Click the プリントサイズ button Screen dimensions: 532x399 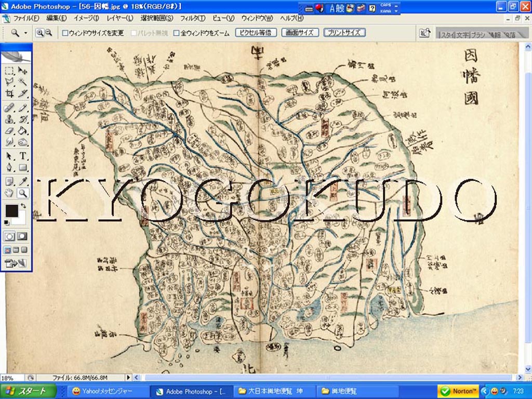click(344, 33)
